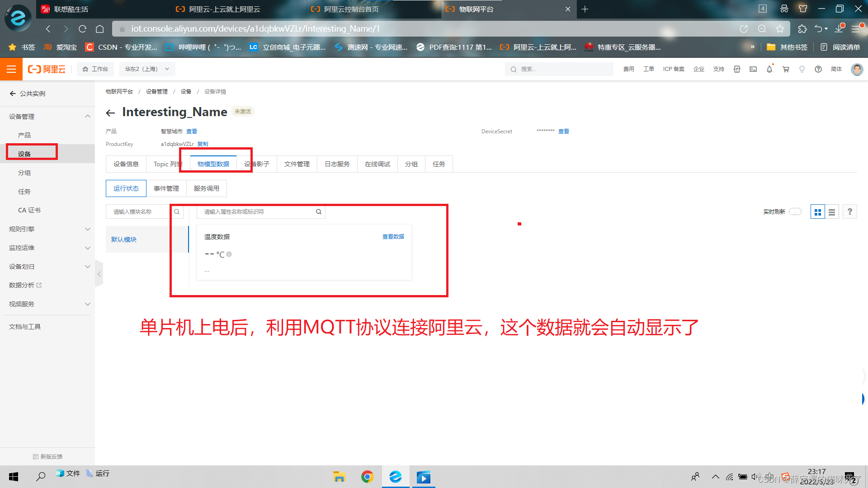The image size is (868, 488).
Task: Open browser extensions puzzle icon
Action: [x=802, y=29]
